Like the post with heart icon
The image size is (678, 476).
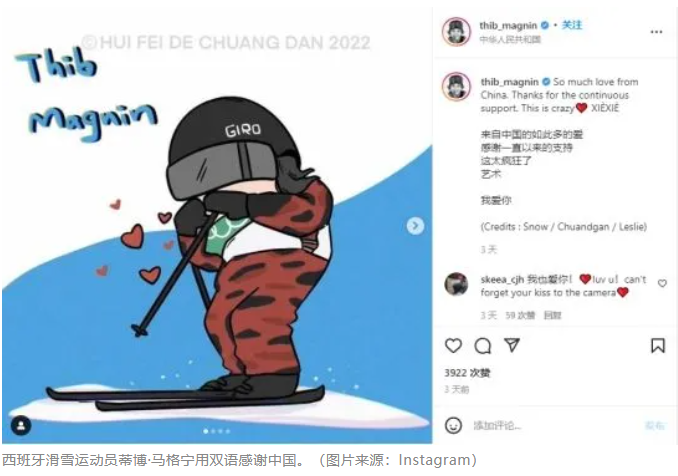[453, 345]
